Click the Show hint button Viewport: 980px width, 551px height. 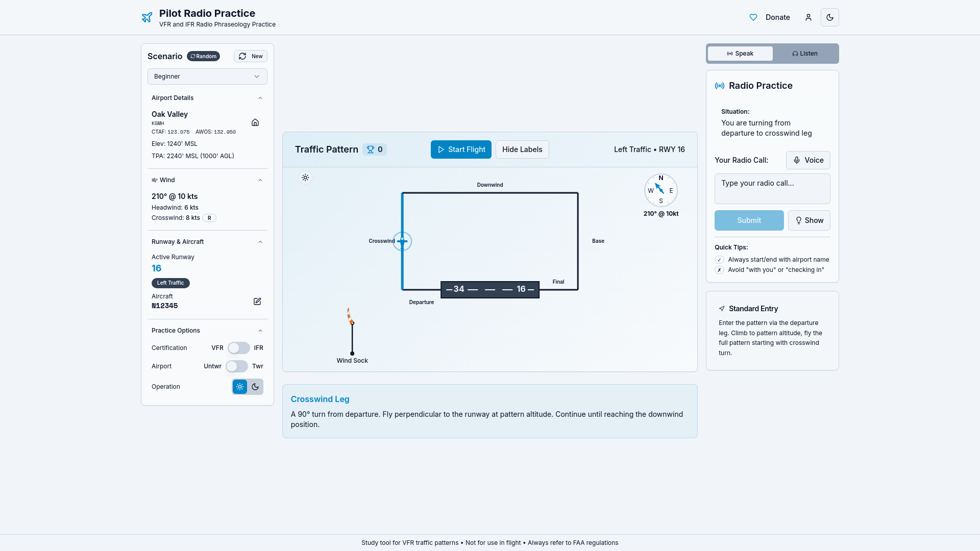point(809,220)
